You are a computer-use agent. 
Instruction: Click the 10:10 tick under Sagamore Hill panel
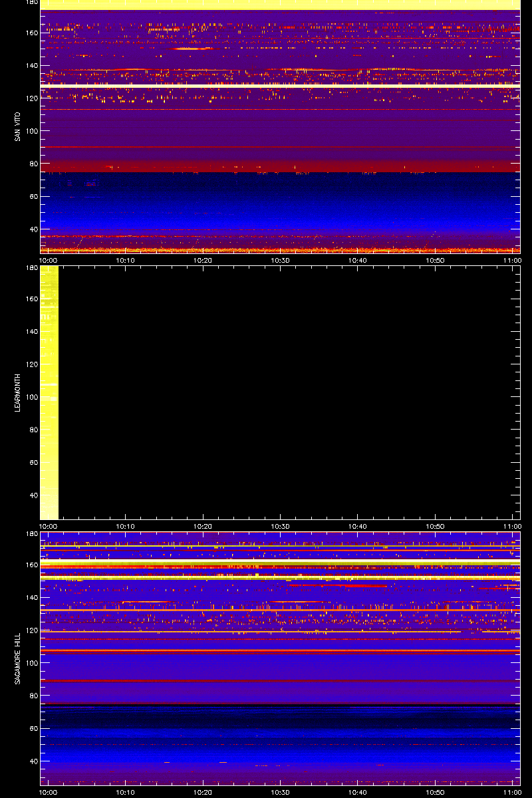[126, 792]
